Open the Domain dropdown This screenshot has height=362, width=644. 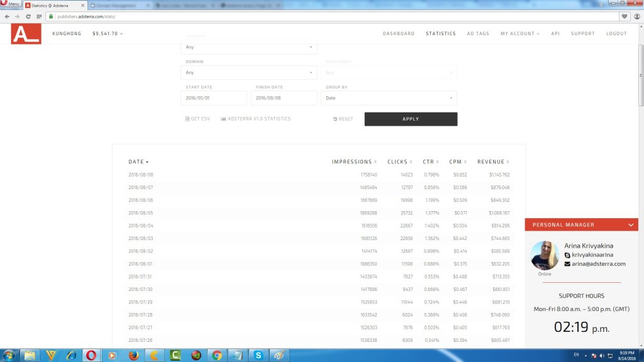248,73
